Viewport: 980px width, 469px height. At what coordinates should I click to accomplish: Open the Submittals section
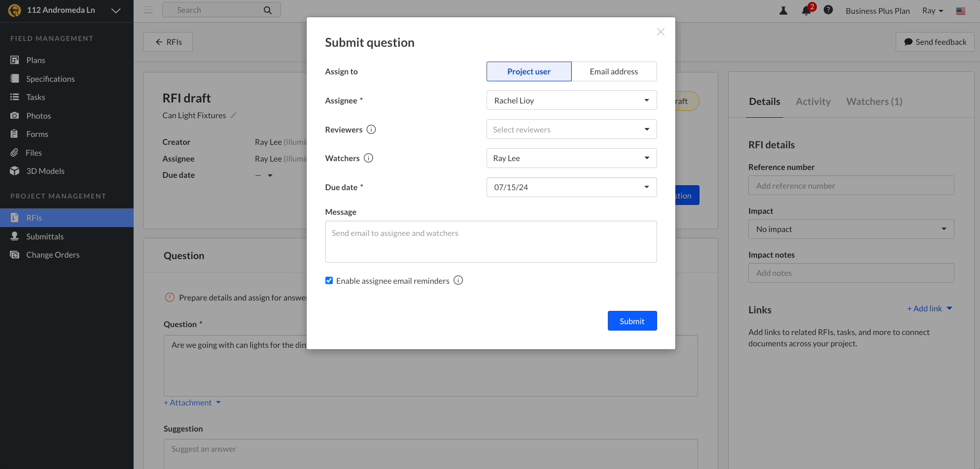point(45,236)
